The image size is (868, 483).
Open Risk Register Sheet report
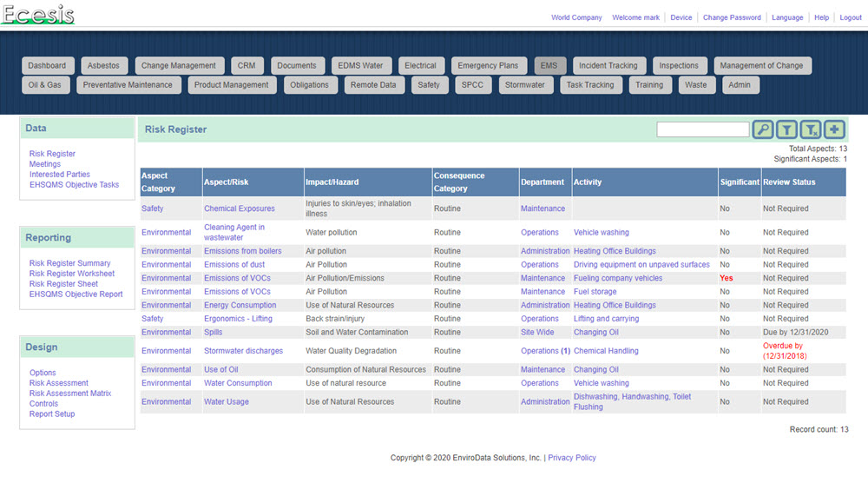[63, 283]
